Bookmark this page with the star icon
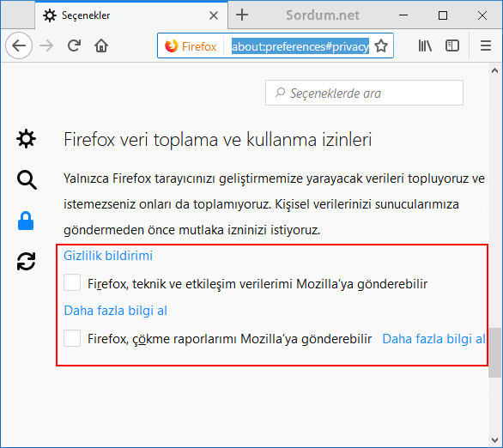The width and height of the screenshot is (503, 448). 381,45
